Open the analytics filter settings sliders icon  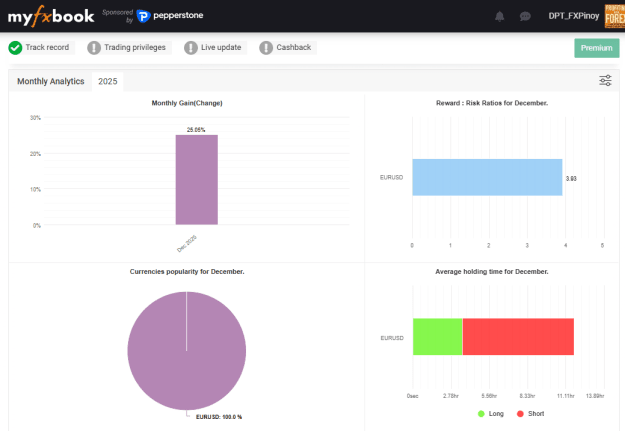605,81
